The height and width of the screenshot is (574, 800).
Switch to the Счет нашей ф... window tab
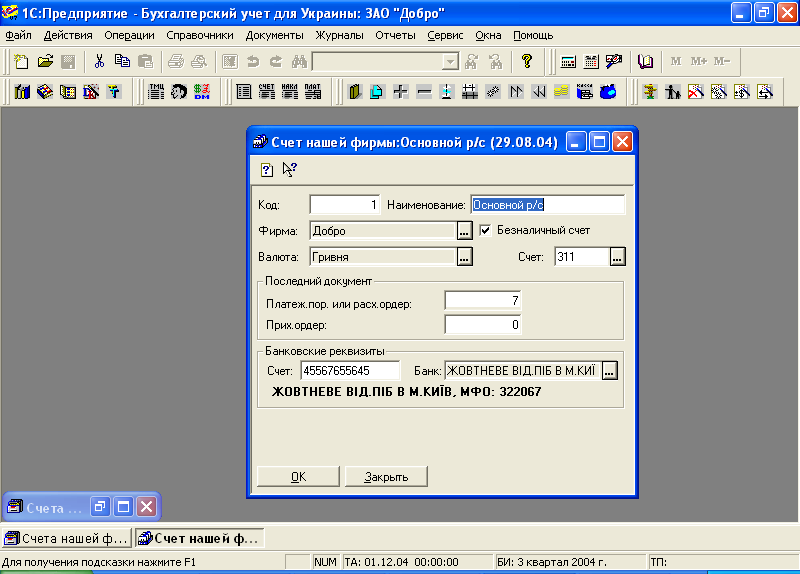[200, 538]
